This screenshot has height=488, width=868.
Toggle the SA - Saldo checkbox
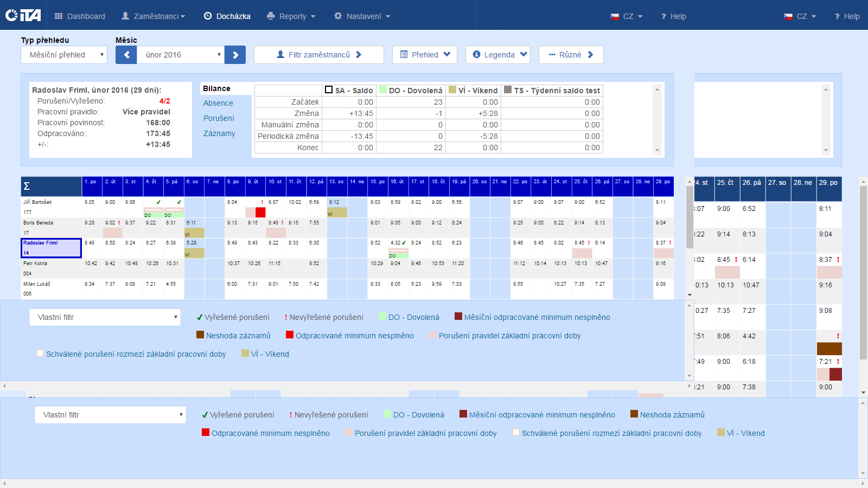pyautogui.click(x=329, y=90)
